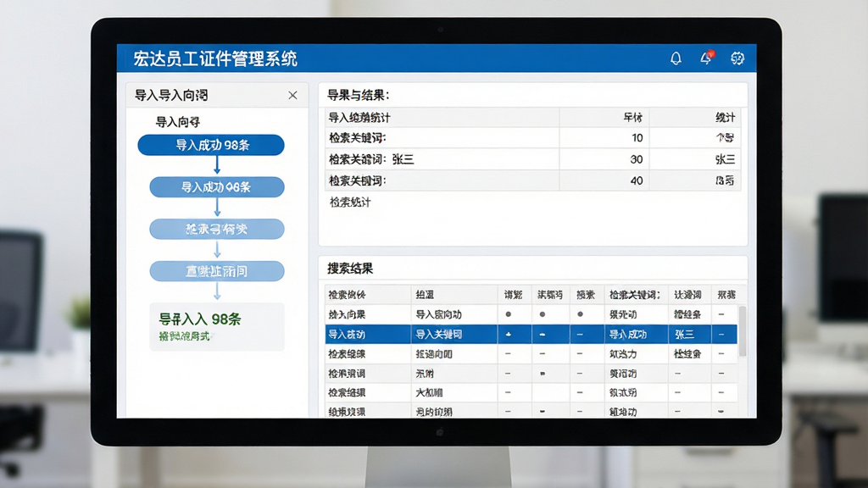
Task: Click the plain bell icon in header
Action: 676,58
